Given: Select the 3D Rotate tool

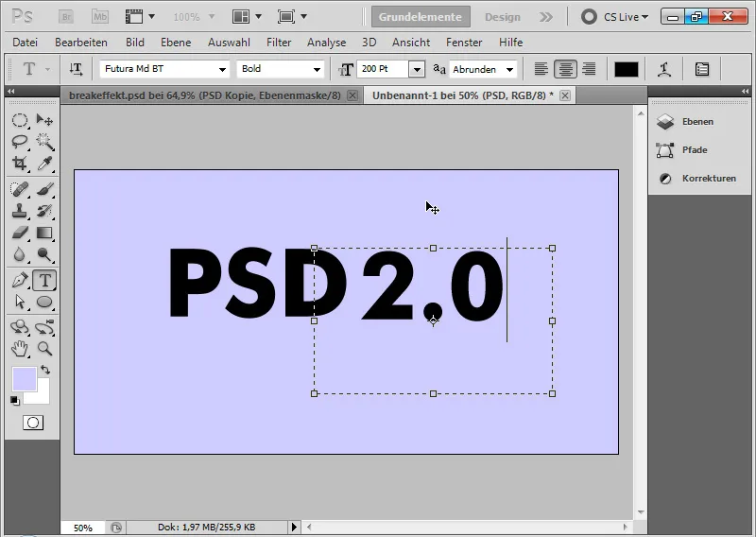Looking at the screenshot, I should point(19,327).
